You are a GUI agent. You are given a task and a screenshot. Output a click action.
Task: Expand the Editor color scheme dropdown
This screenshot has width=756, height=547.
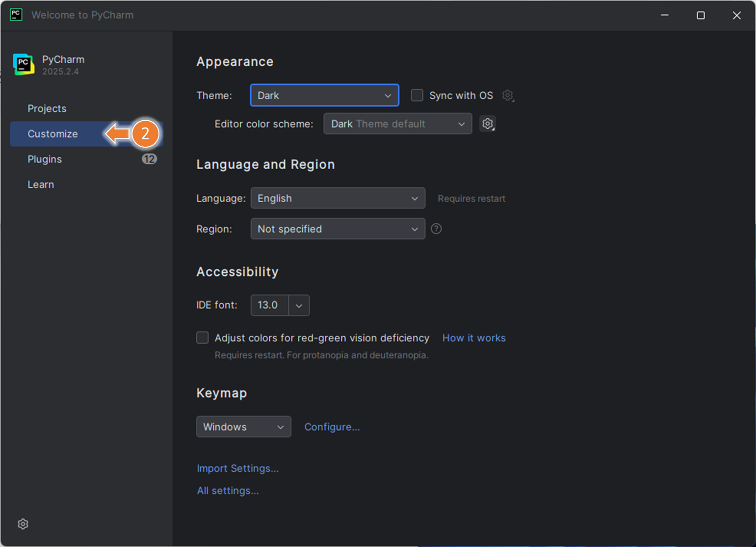(x=398, y=124)
